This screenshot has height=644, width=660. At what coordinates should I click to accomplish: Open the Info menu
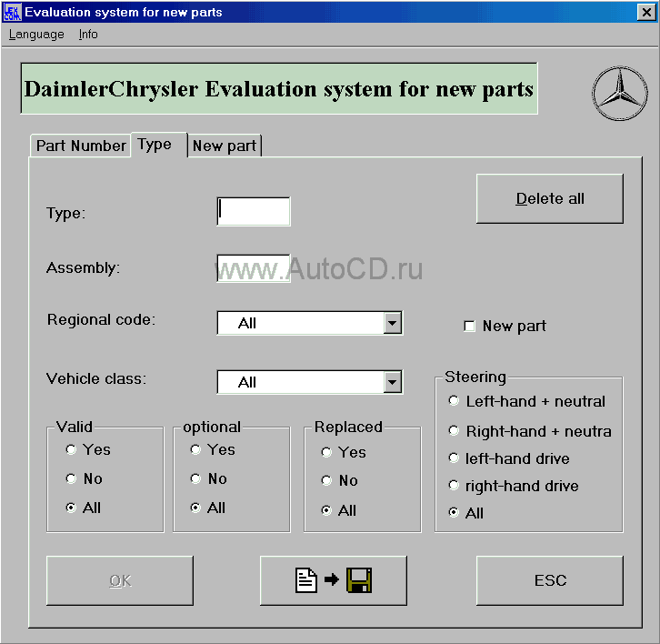click(88, 35)
